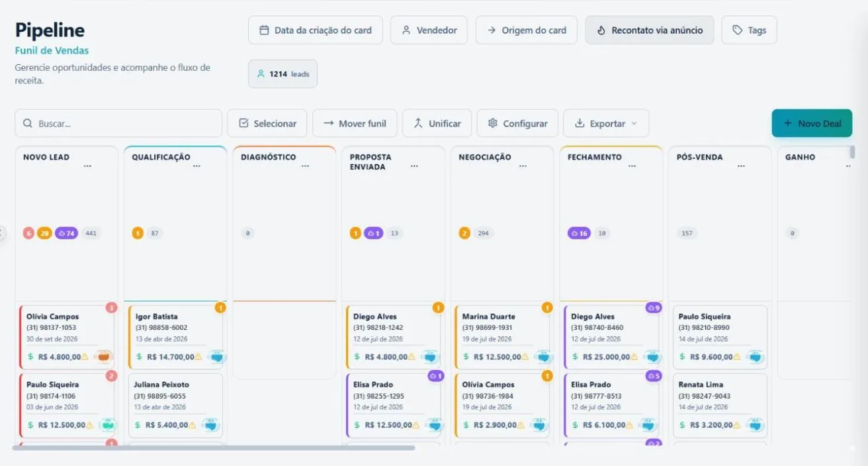Click purple bot 74 counter in Novo Lead
868x466 pixels.
click(x=66, y=233)
